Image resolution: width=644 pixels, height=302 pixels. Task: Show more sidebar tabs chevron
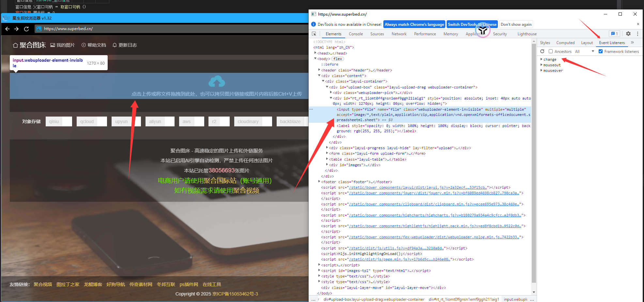[x=632, y=42]
